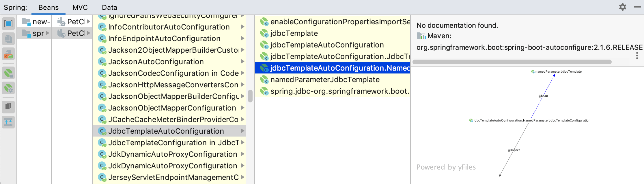Expand JacksonAutoConfiguration arrow
The height and width of the screenshot is (184, 644).
point(243,62)
